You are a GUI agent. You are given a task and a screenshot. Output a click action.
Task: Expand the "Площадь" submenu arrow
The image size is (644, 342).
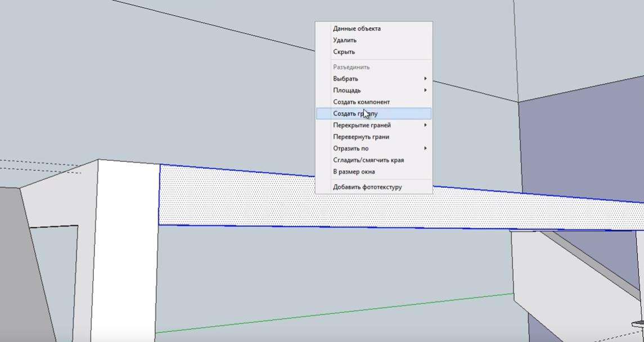click(x=425, y=90)
